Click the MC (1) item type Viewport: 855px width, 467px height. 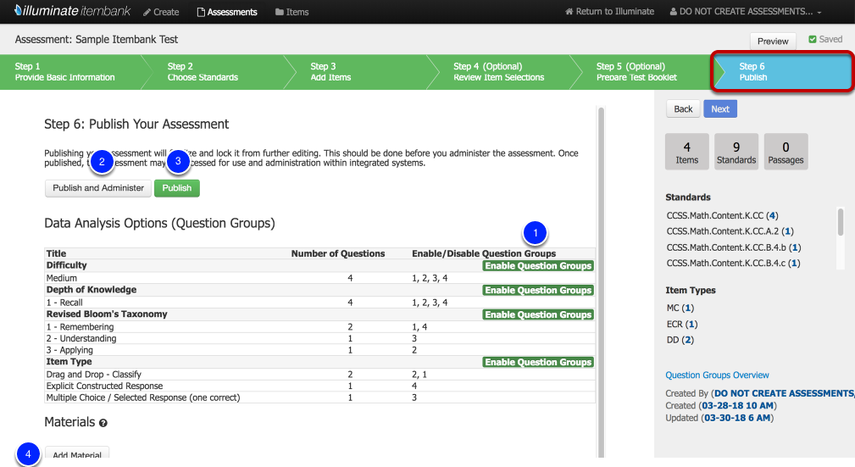point(680,308)
